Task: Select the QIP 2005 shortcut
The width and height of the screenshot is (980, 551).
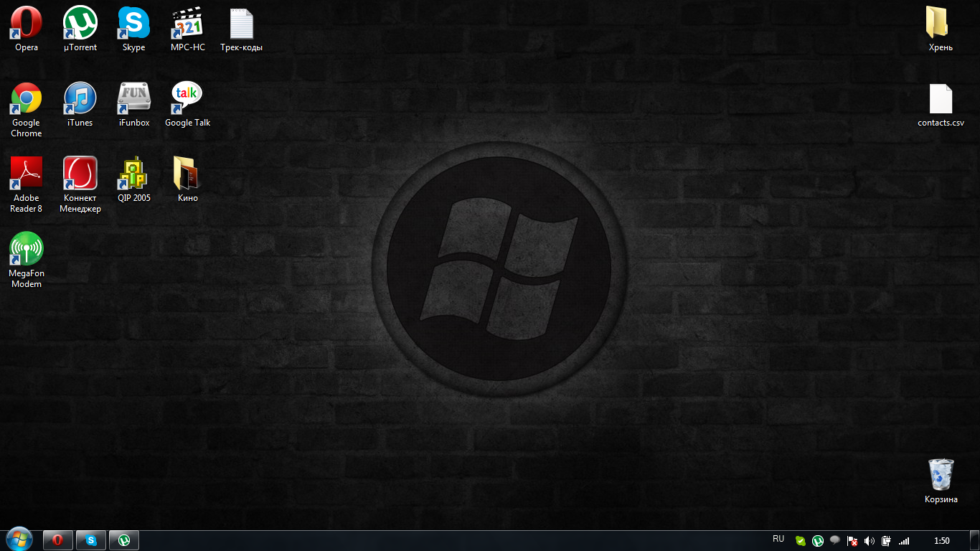Action: pos(134,179)
